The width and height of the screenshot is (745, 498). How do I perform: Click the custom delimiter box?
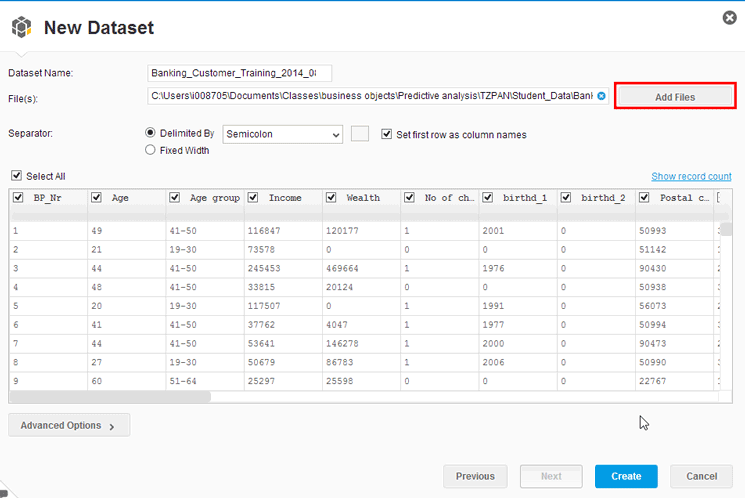360,134
